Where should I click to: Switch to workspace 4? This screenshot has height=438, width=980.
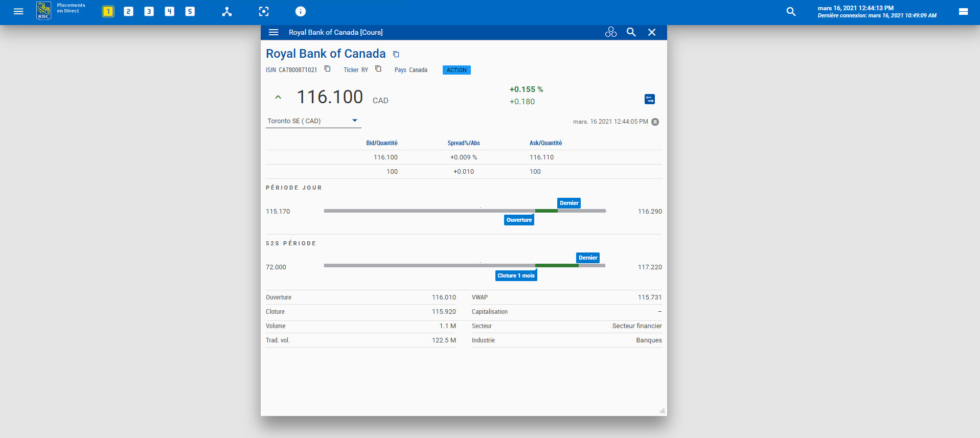tap(169, 11)
